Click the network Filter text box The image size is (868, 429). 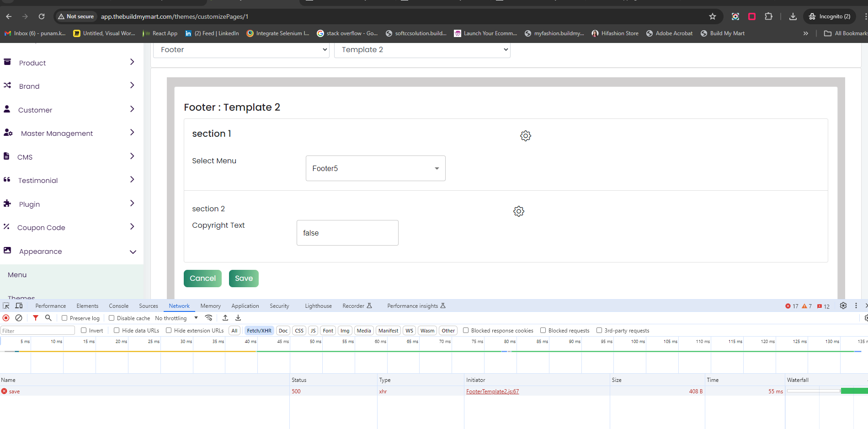click(37, 331)
